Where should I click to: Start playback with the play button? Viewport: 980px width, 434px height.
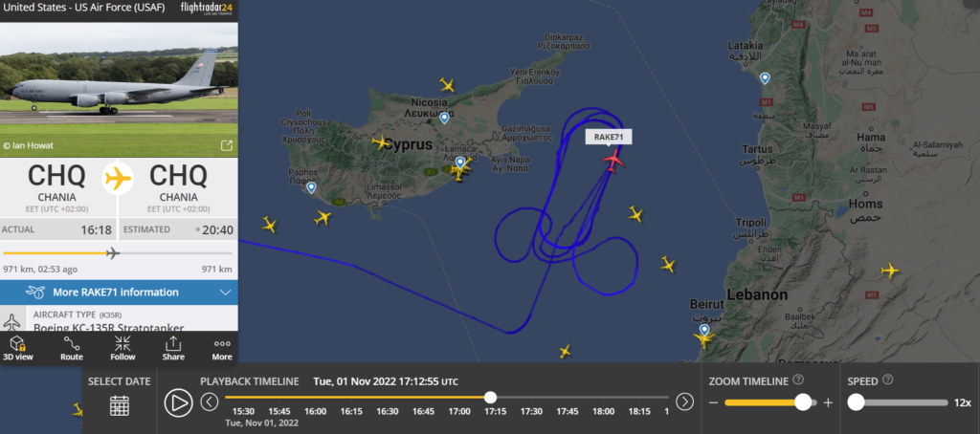click(x=178, y=402)
